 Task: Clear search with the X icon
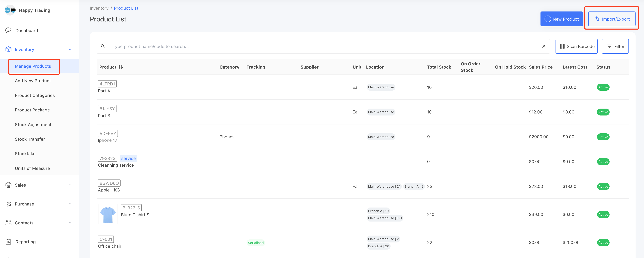pos(544,46)
